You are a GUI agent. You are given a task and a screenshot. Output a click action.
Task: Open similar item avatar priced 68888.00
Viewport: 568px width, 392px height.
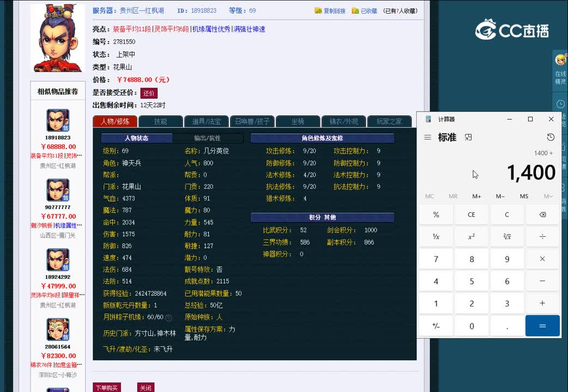tap(58, 120)
